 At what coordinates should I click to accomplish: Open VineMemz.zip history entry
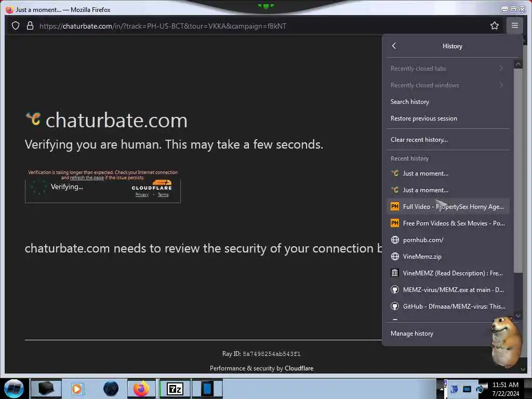448,257
